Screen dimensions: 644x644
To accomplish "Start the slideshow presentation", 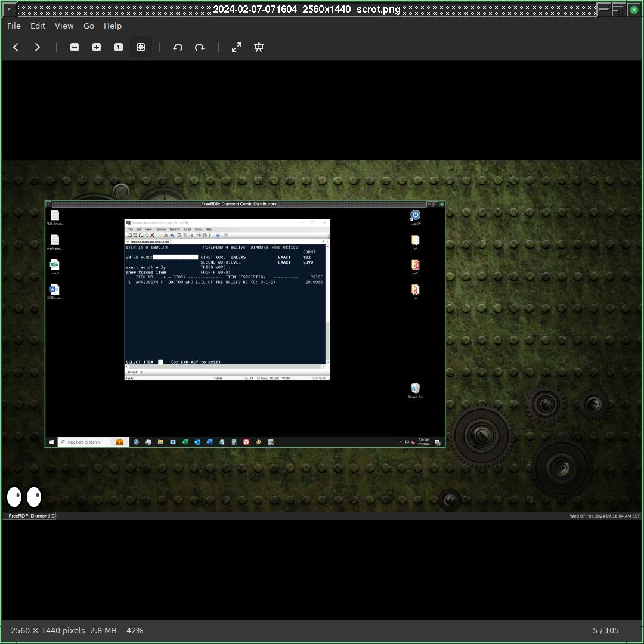I will click(259, 47).
